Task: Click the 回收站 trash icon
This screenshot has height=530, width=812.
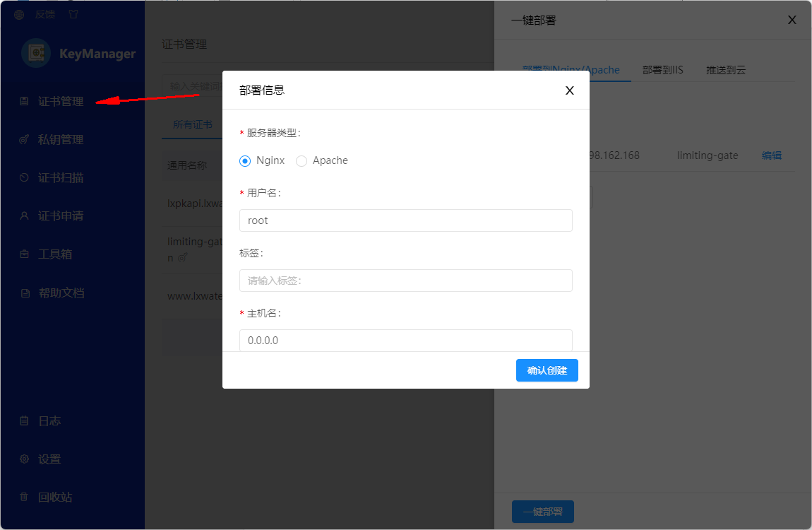Action: 24,497
